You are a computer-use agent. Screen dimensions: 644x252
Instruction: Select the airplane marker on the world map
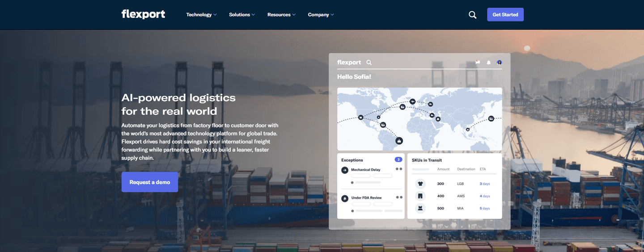click(x=412, y=101)
